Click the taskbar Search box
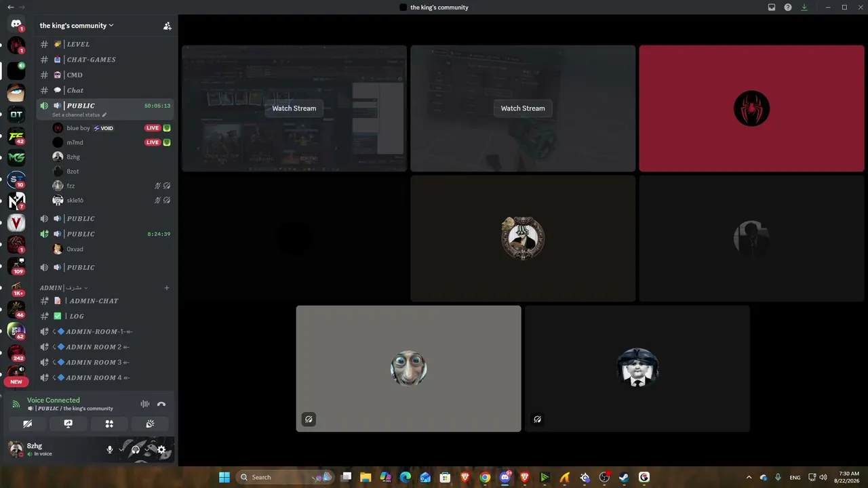This screenshot has width=868, height=488. 285,477
